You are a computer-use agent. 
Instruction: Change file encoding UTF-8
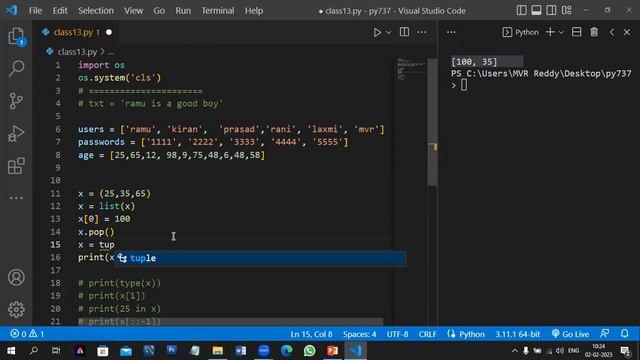coord(397,334)
